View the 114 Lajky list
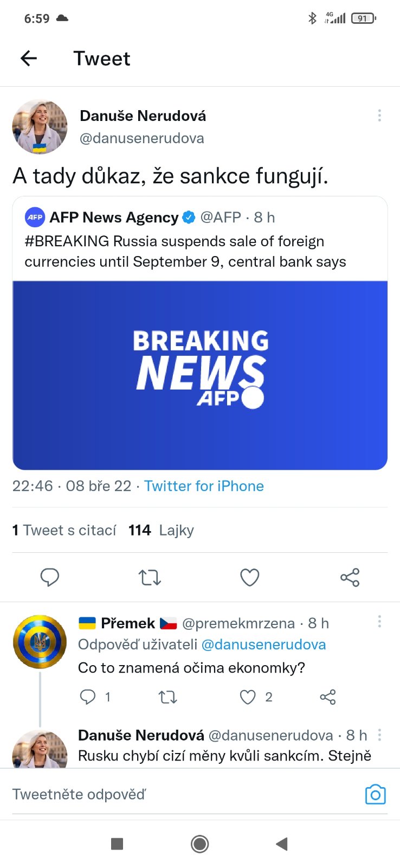 tap(161, 530)
